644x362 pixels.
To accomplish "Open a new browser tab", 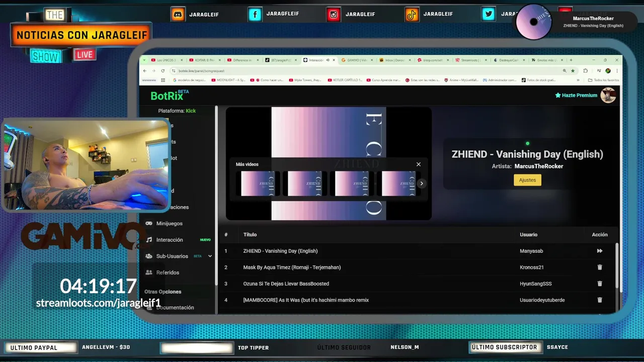I will [x=571, y=60].
